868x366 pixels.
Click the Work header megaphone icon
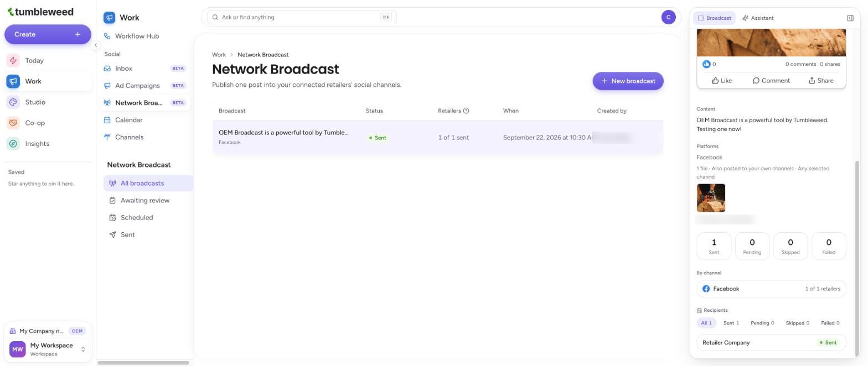pyautogui.click(x=109, y=18)
